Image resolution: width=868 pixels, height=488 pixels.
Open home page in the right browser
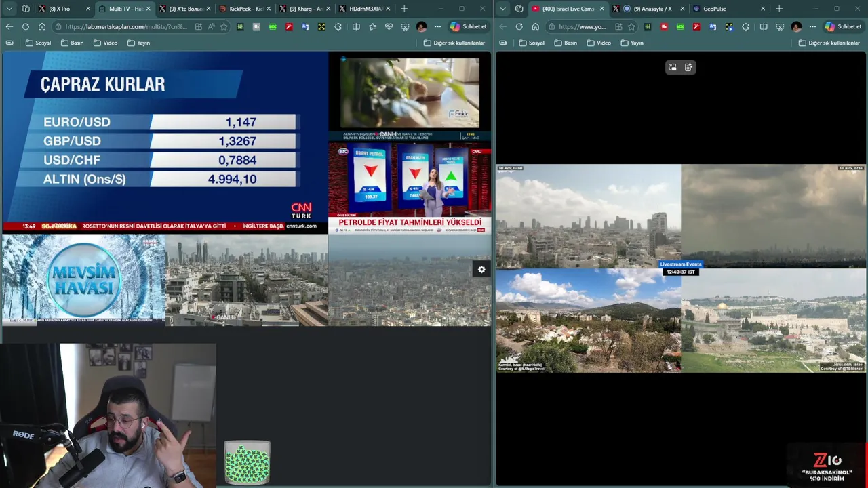click(536, 26)
